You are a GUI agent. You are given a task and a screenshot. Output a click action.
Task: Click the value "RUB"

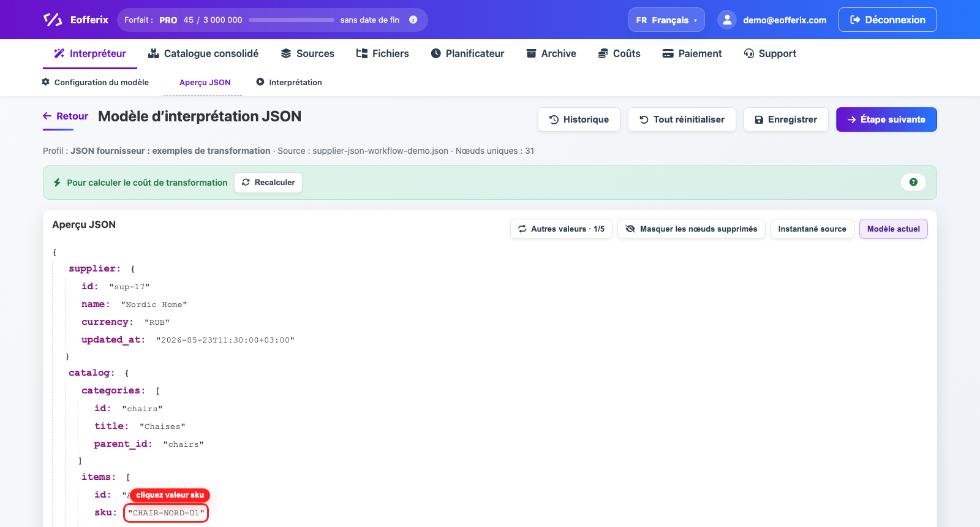(x=157, y=322)
